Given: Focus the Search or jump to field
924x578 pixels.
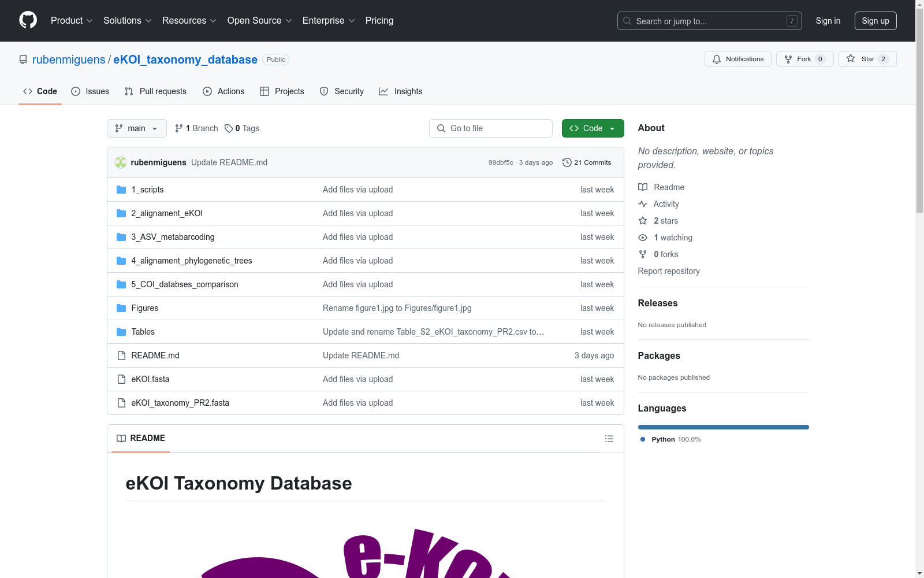Looking at the screenshot, I should click(710, 21).
